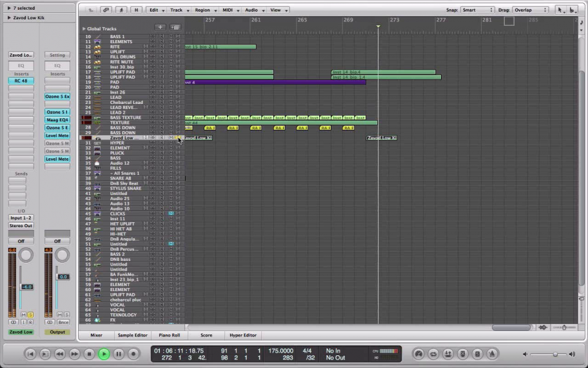Image resolution: width=588 pixels, height=368 pixels.
Task: Toggle Cycle mode icon in transport
Action: (x=433, y=354)
